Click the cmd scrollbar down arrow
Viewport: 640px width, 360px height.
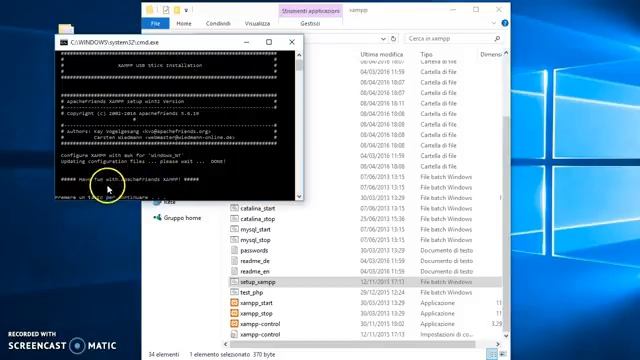click(x=299, y=196)
